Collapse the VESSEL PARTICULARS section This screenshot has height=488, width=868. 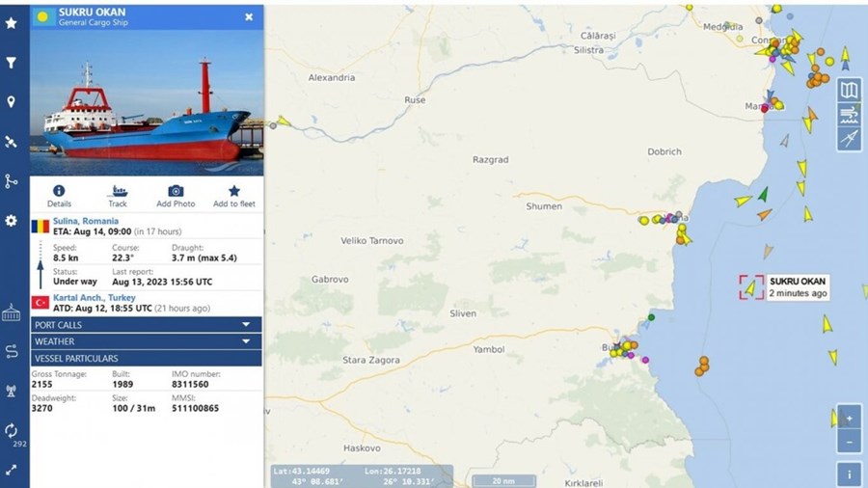pos(147,358)
